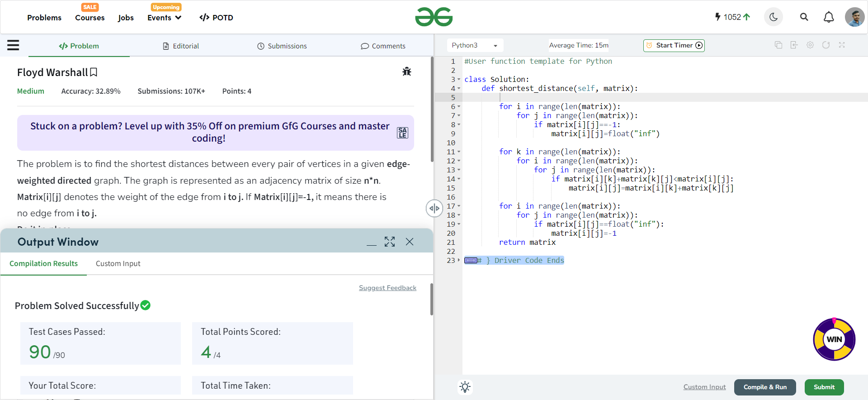Open the hamburger sidebar menu
Screen dimensions: 868x400
coord(13,45)
